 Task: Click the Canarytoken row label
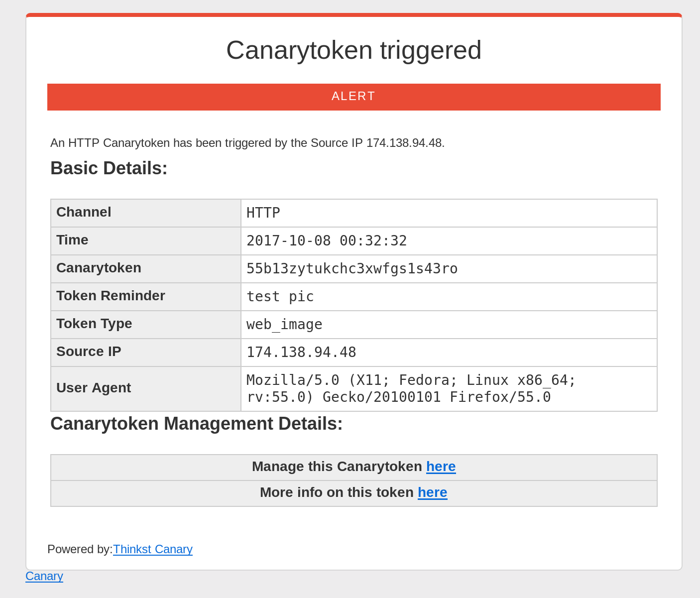coord(99,268)
